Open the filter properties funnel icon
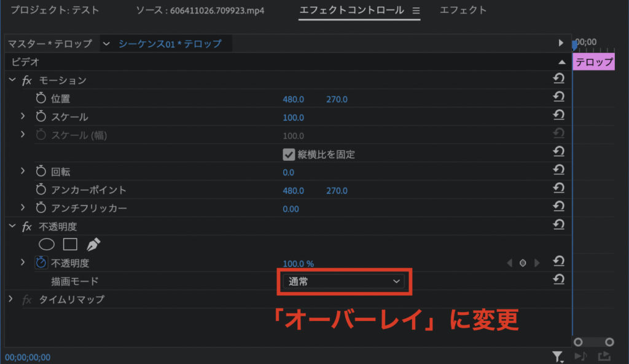The height and width of the screenshot is (364, 629). (558, 357)
